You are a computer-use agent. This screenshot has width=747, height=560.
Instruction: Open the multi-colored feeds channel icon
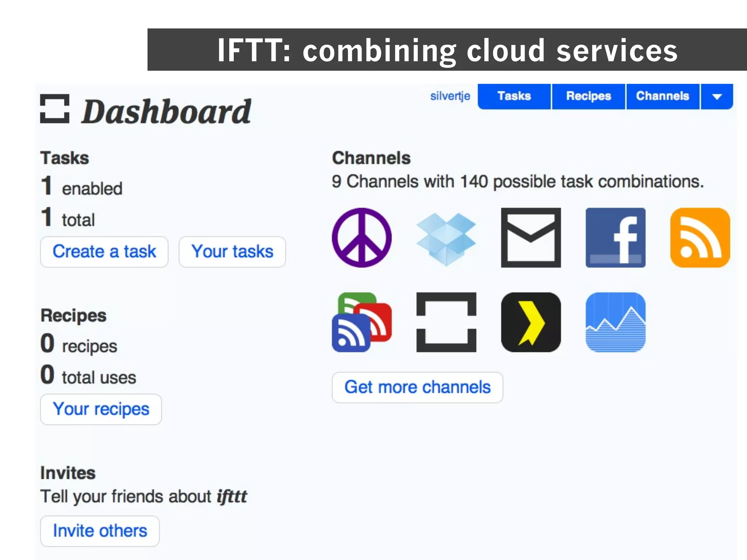pos(361,322)
